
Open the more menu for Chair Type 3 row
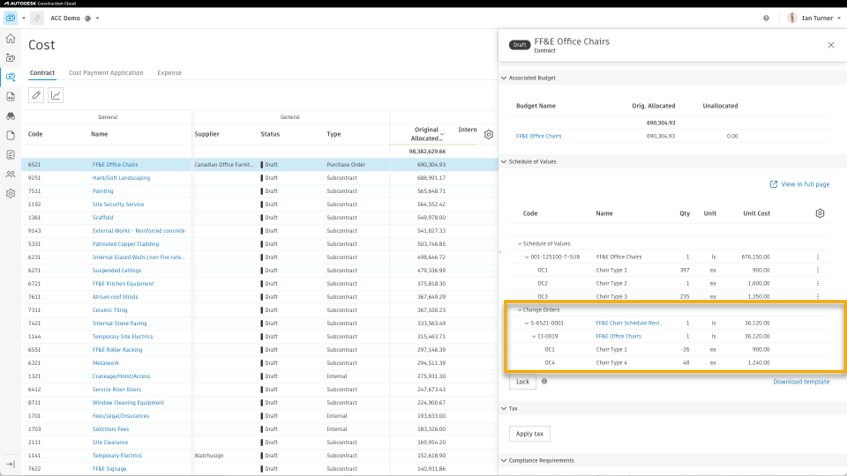click(817, 297)
